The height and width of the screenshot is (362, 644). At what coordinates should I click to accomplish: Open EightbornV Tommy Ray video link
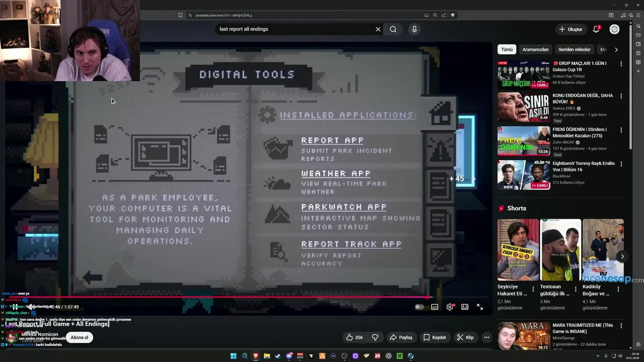coord(584,166)
